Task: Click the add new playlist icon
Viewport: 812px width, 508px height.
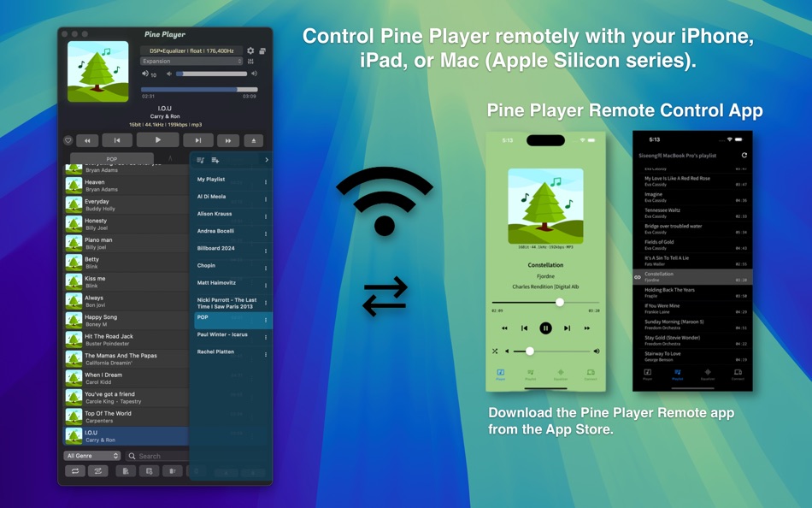Action: [215, 160]
